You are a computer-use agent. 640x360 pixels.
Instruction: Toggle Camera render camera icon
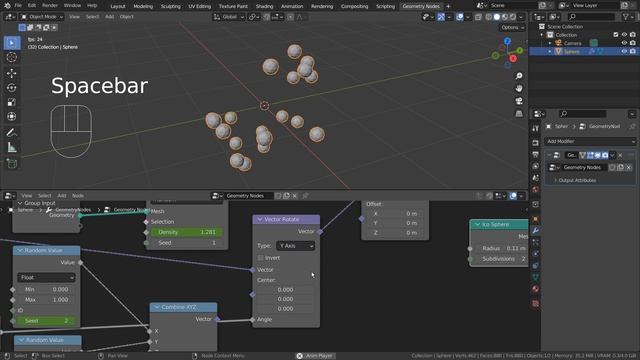[x=632, y=43]
